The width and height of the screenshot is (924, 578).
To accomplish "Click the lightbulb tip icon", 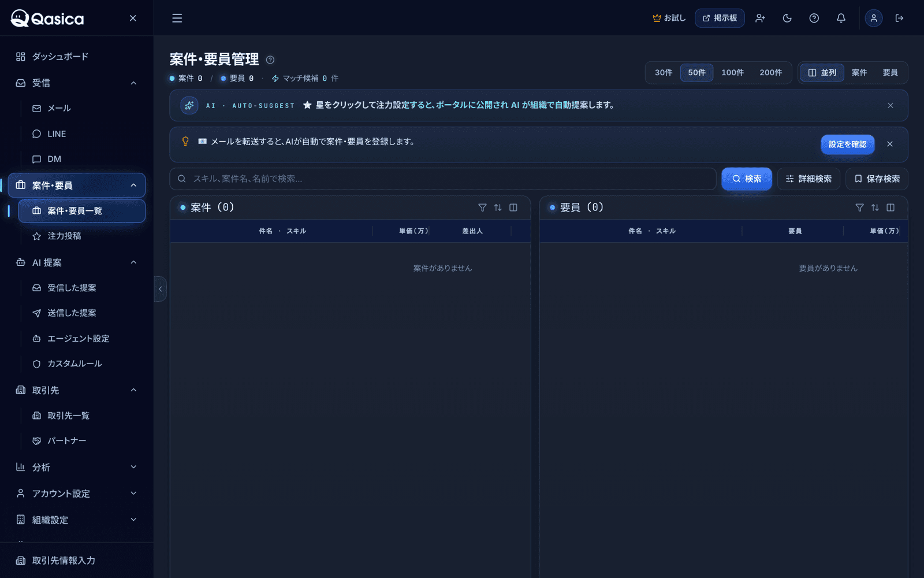I will 185,142.
